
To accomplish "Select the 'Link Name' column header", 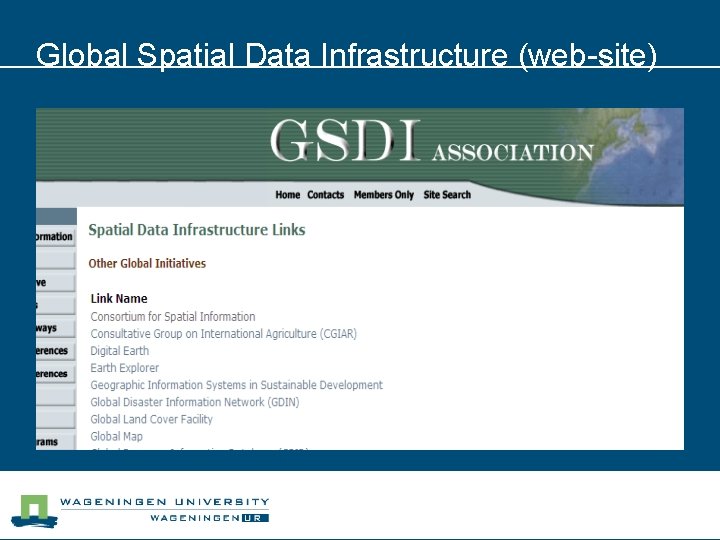I will click(119, 299).
